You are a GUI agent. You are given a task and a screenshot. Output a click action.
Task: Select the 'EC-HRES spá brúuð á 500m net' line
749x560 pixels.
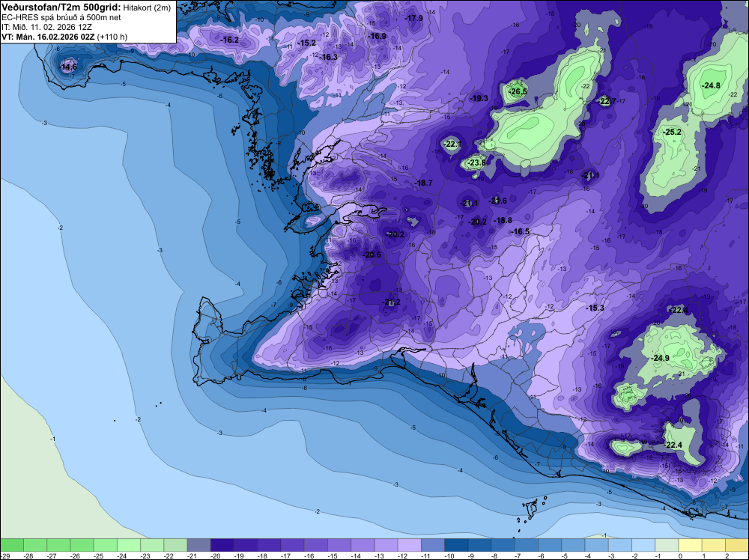coord(61,17)
